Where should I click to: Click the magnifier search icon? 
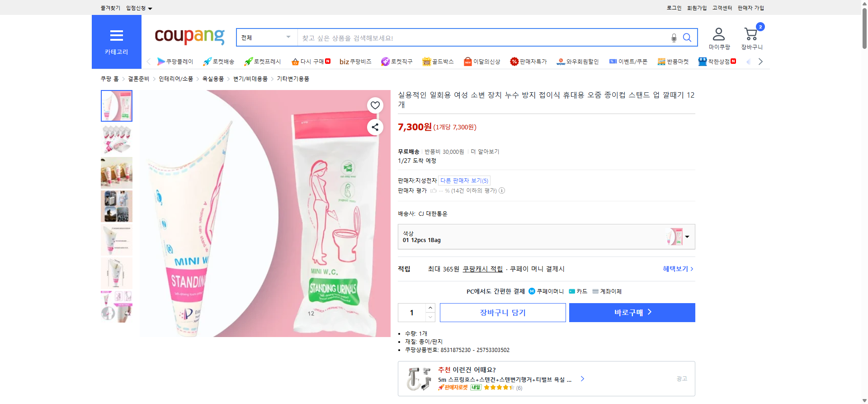[x=687, y=38]
